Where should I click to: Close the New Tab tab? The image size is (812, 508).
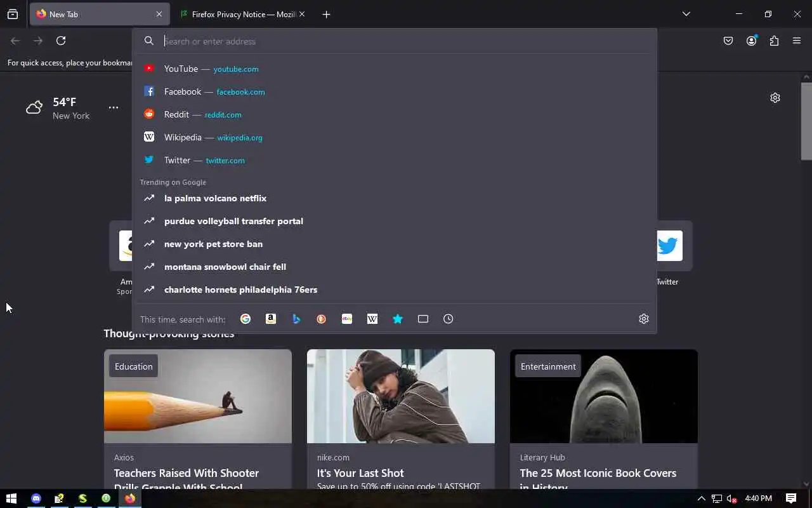[x=159, y=14]
